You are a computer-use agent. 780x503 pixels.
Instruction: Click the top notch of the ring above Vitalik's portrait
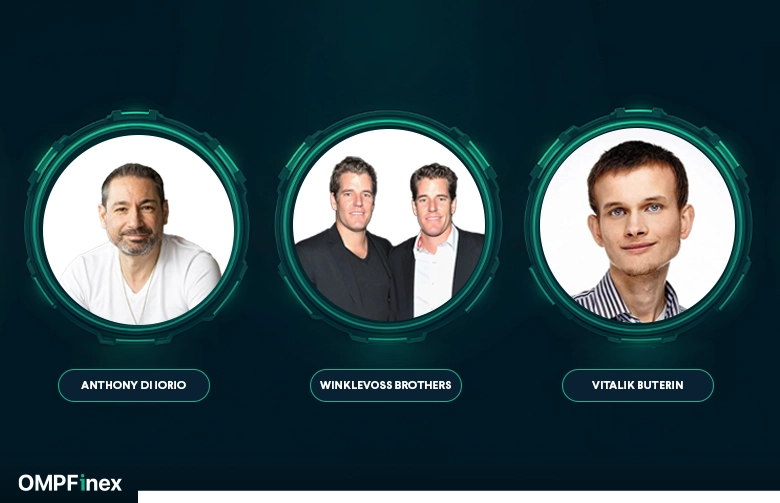click(638, 113)
